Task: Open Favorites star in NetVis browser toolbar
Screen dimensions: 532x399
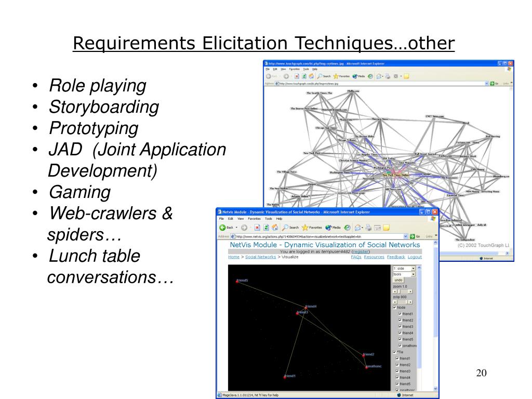Action: point(304,228)
